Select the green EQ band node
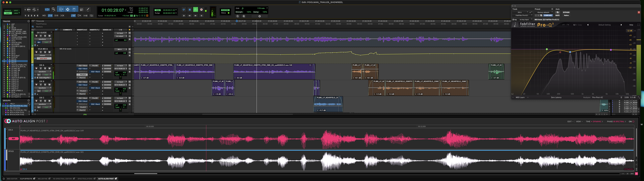This screenshot has width=644, height=181. pyautogui.click(x=547, y=49)
